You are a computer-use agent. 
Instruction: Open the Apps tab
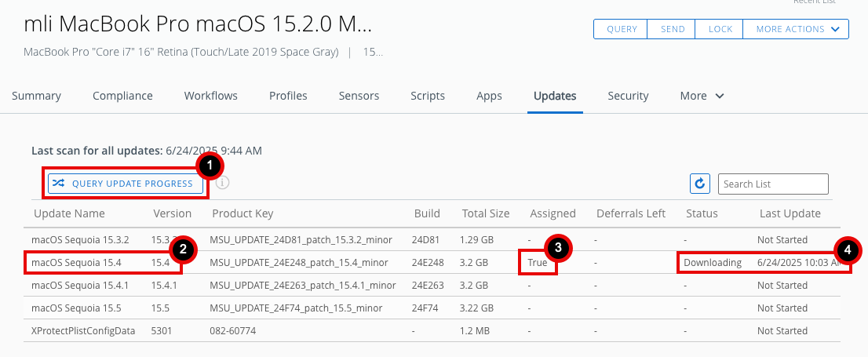click(489, 96)
